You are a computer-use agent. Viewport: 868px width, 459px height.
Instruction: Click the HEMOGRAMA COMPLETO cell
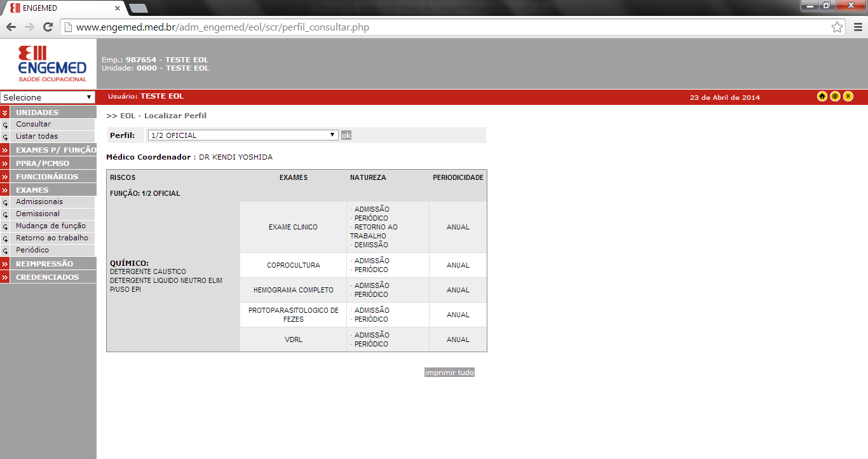point(293,290)
